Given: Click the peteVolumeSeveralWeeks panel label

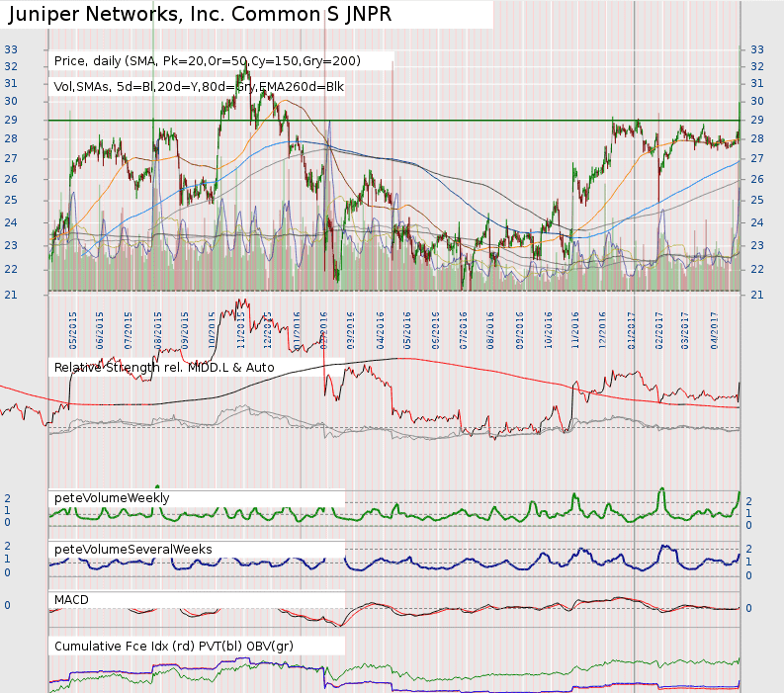Looking at the screenshot, I should tap(133, 550).
